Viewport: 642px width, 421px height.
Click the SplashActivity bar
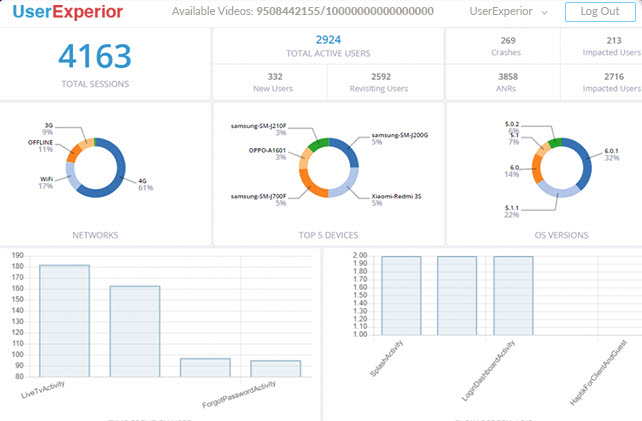[401, 296]
